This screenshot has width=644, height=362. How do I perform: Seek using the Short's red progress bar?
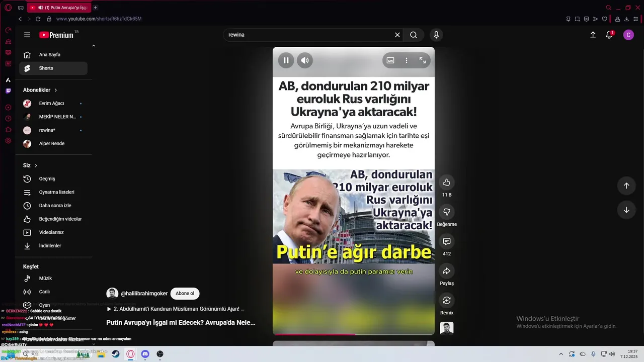(354, 334)
